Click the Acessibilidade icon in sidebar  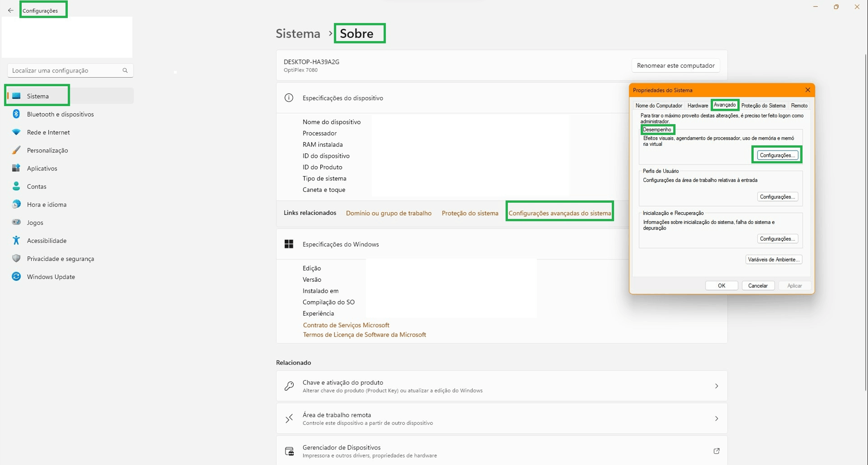pos(16,241)
